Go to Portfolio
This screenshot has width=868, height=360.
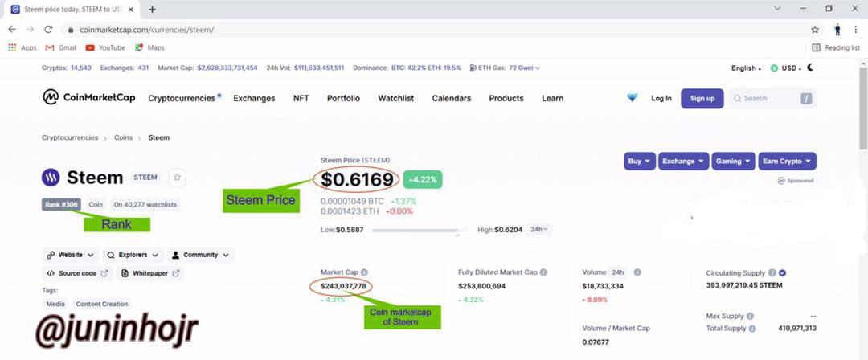tap(343, 98)
